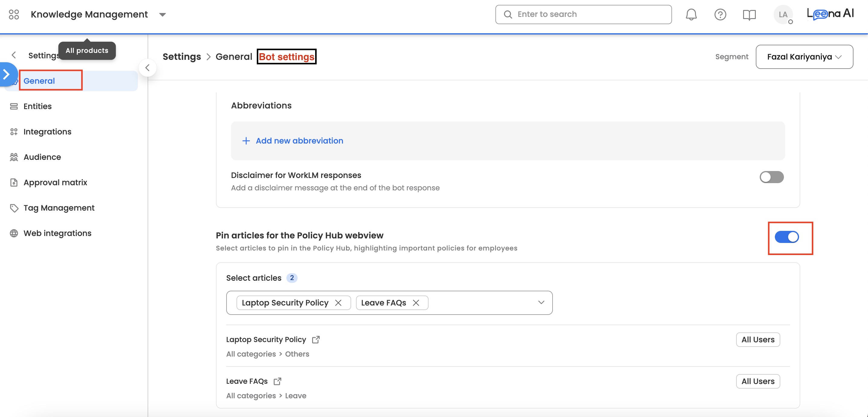This screenshot has width=868, height=417.
Task: Open the documentation book icon
Action: pos(749,15)
